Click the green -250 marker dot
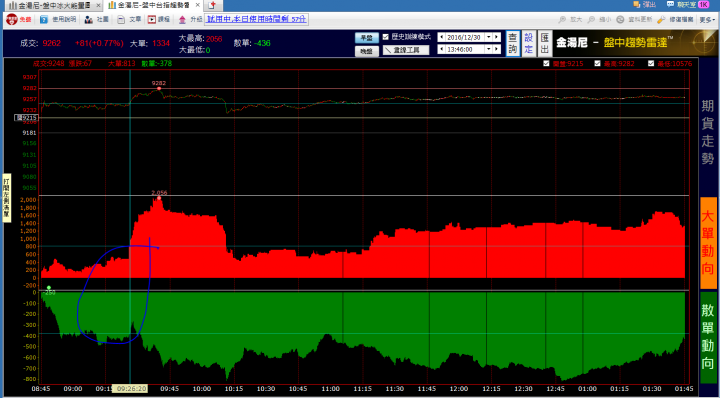720x398 pixels. coord(49,288)
